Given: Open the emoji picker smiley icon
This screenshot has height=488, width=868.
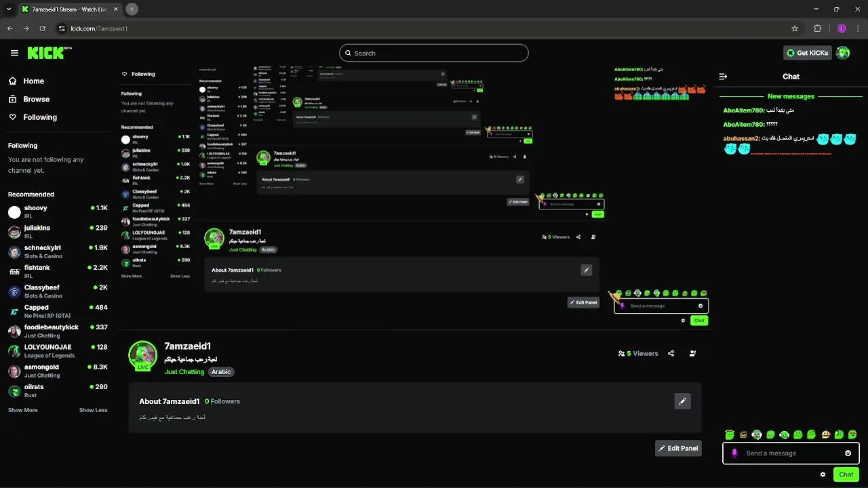Looking at the screenshot, I should (x=848, y=453).
